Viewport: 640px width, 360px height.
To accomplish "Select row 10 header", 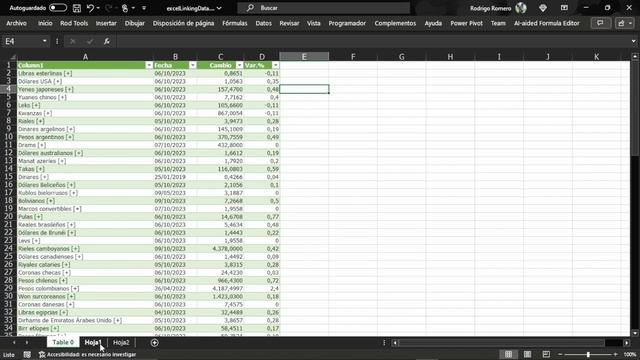I will point(8,137).
